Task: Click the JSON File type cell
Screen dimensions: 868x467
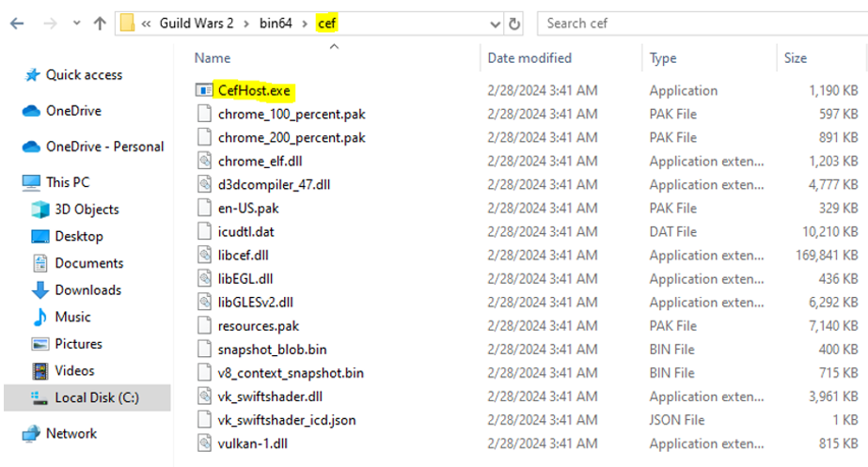Action: [677, 420]
